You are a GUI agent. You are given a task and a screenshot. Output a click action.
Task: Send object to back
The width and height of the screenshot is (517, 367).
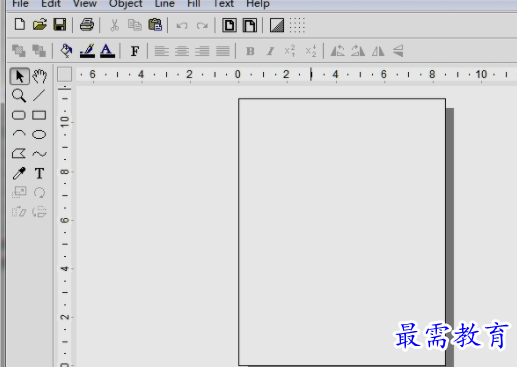coord(39,51)
